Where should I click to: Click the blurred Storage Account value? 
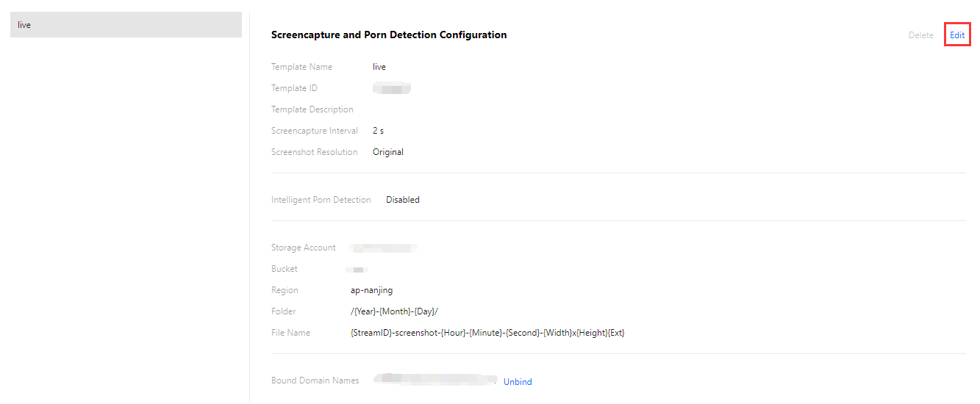pyautogui.click(x=383, y=248)
